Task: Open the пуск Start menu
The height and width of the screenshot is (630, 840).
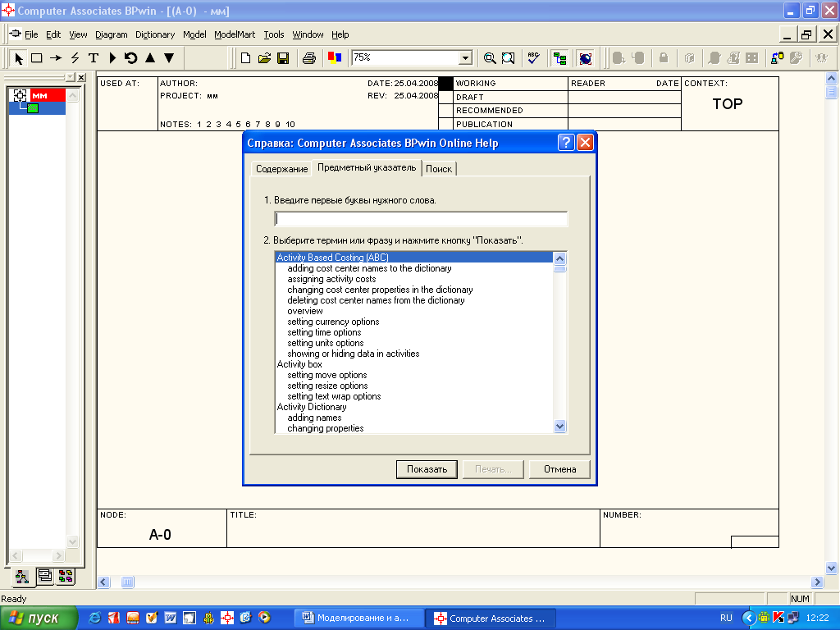Action: (39, 619)
